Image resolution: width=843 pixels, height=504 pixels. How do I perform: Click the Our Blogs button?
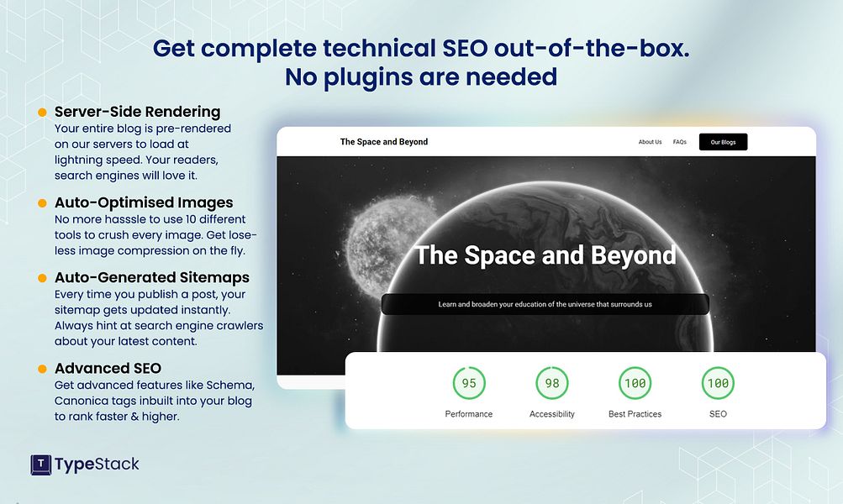pos(723,142)
